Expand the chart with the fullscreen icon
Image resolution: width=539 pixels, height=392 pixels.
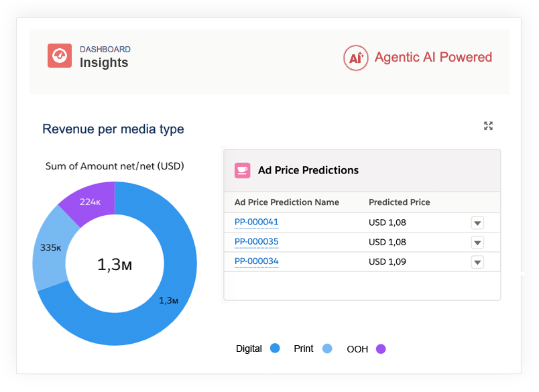(x=488, y=126)
